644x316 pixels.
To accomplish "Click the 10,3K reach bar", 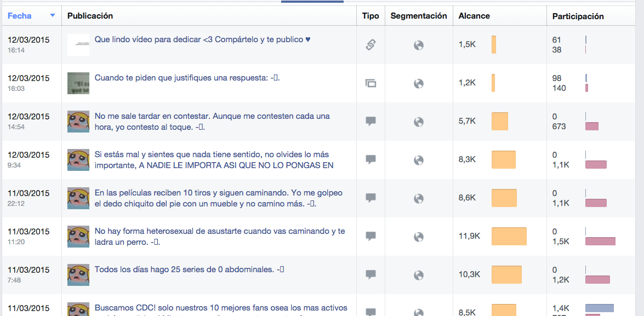I will [x=506, y=274].
